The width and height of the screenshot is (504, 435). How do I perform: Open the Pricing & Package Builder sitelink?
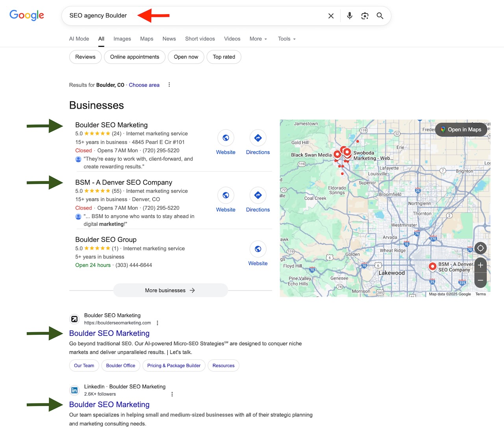[174, 365]
